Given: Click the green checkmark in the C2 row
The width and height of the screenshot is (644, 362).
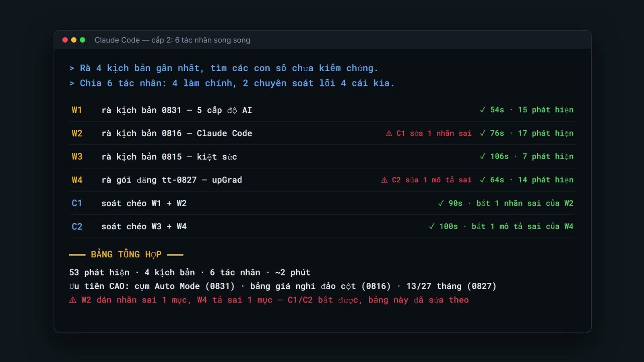Looking at the screenshot, I should pyautogui.click(x=432, y=226).
